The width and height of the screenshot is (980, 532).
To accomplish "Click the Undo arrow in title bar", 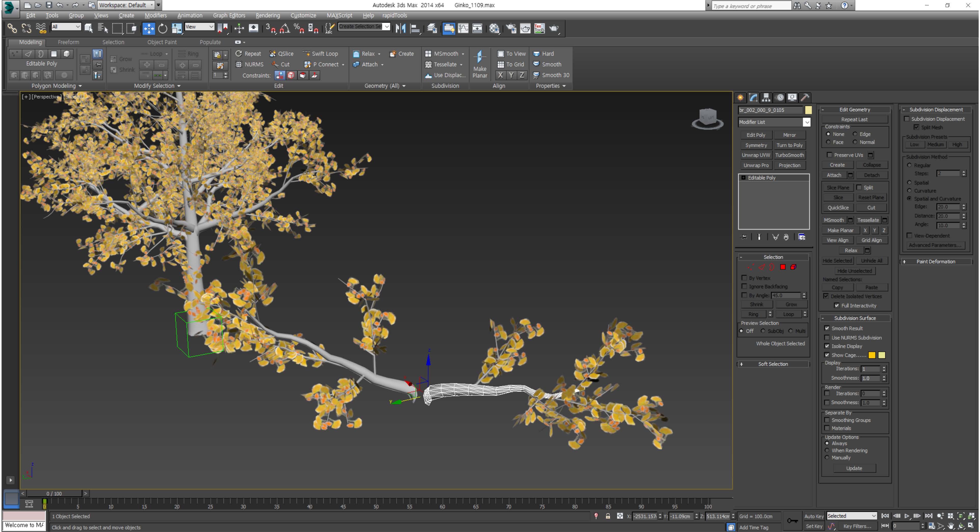I will pos(60,5).
